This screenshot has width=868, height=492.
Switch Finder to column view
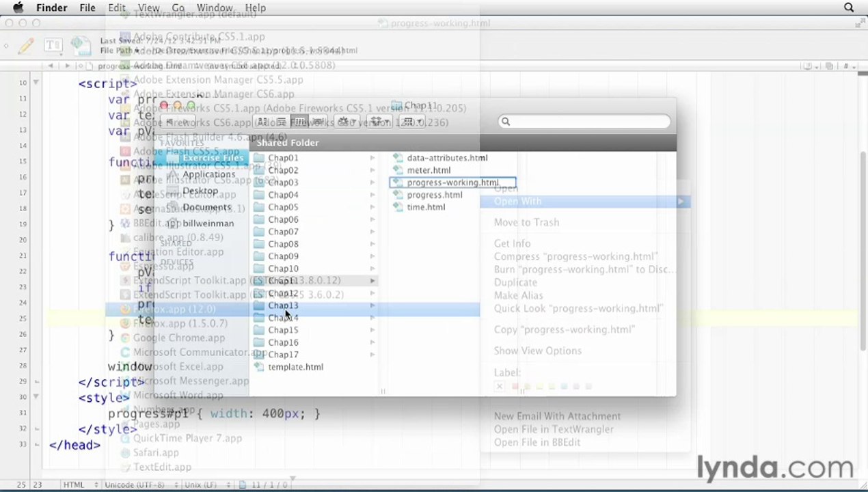299,122
